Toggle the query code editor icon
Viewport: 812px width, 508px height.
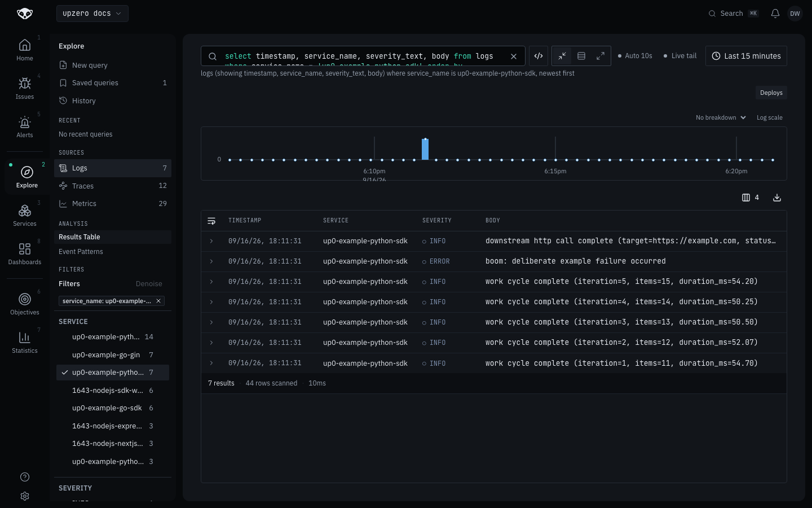click(539, 56)
